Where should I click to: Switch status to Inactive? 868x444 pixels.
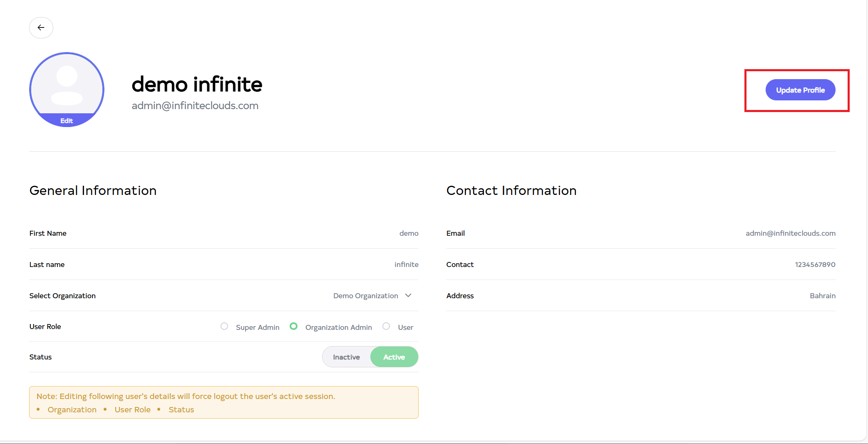tap(346, 357)
